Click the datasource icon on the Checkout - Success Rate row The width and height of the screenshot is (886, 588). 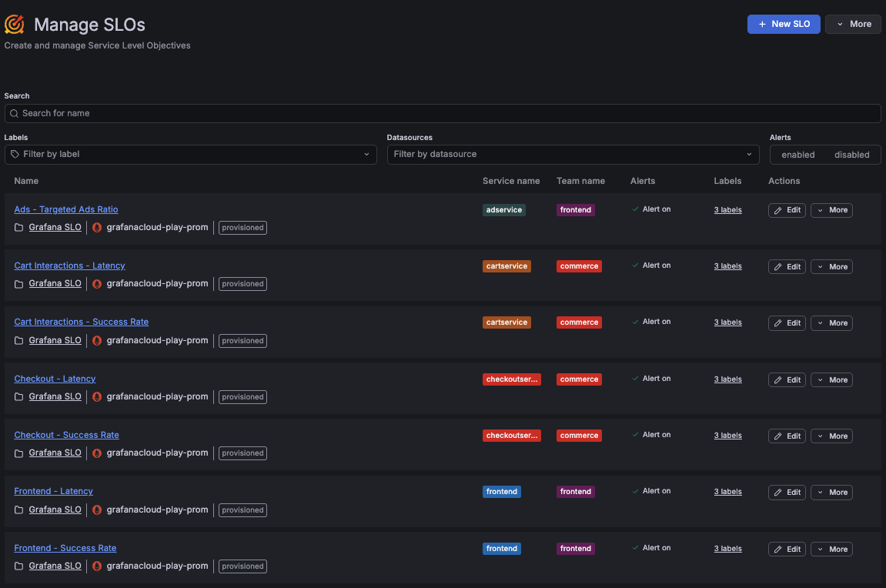[x=96, y=453]
